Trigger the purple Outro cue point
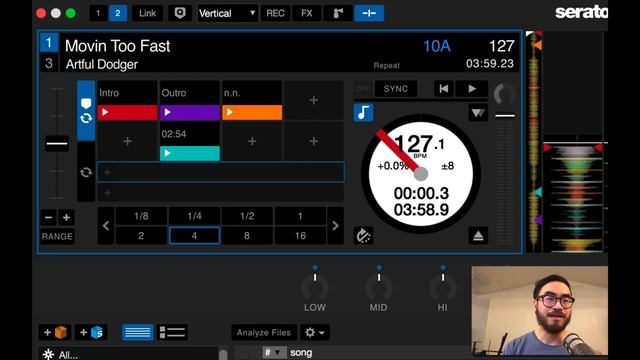 (x=189, y=112)
